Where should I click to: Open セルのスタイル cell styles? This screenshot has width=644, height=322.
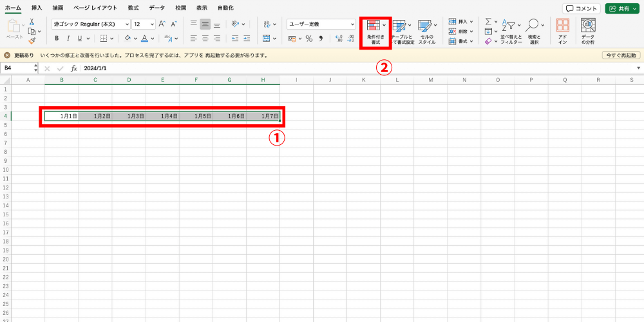tap(427, 32)
